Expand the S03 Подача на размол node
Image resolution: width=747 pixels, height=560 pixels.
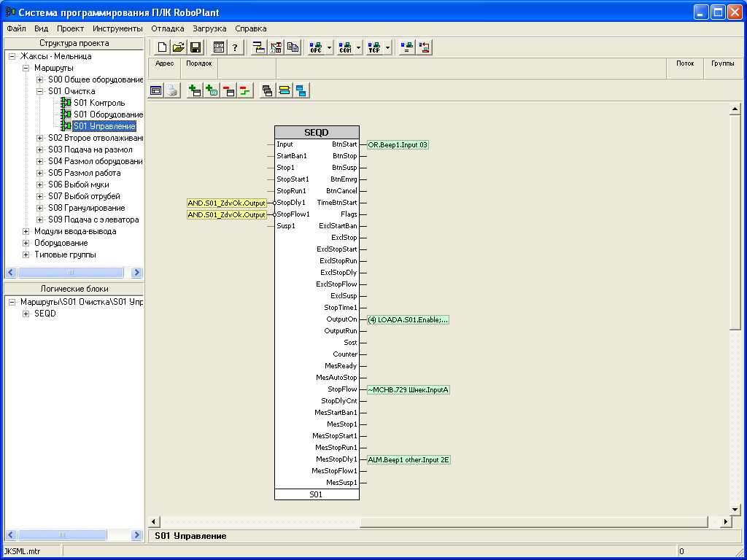39,149
